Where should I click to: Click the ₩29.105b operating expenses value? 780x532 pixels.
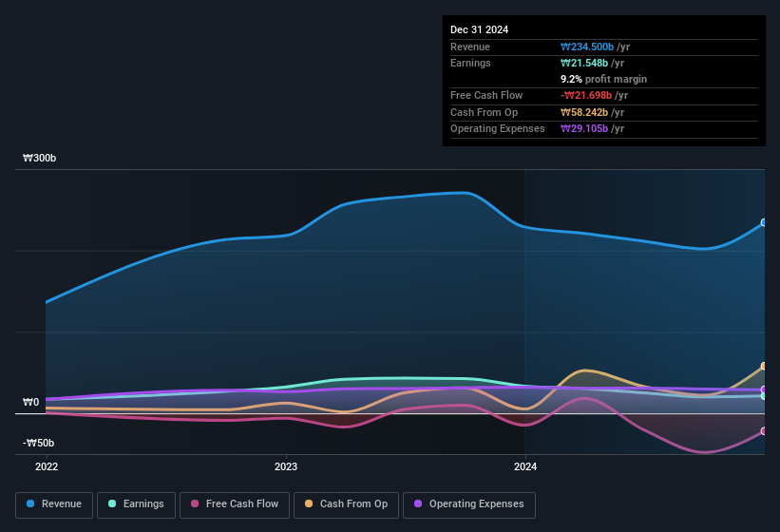point(584,128)
